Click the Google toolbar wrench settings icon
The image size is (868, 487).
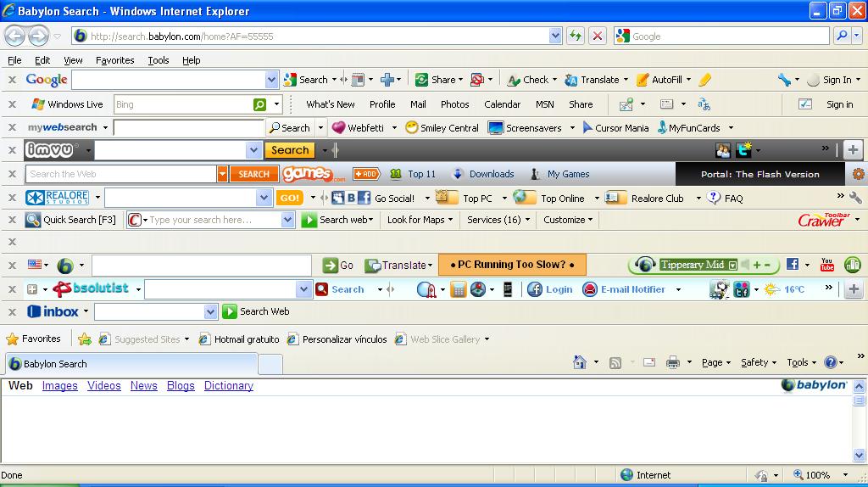(783, 80)
